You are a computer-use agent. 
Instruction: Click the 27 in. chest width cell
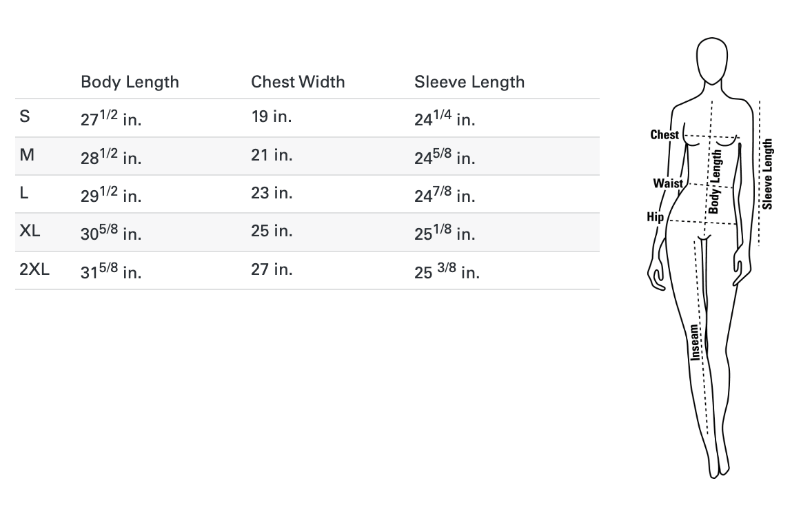click(272, 269)
